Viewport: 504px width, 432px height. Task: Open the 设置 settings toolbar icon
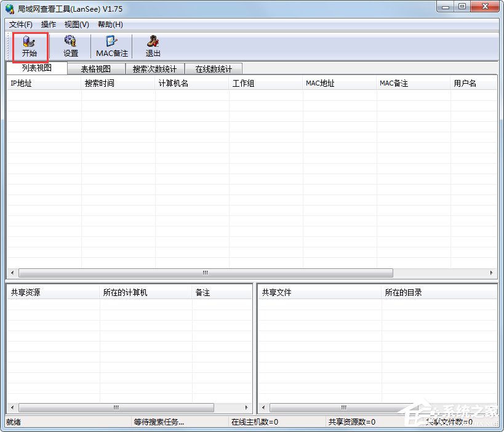[x=70, y=46]
